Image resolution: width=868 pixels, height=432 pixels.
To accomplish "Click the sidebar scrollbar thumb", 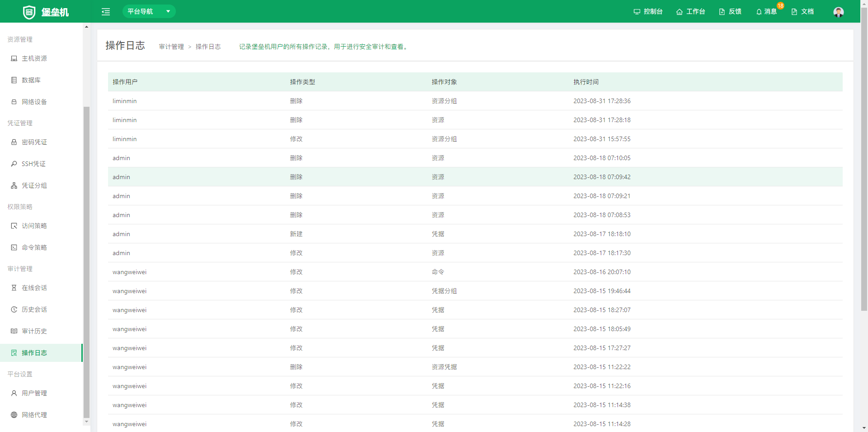I will click(86, 262).
